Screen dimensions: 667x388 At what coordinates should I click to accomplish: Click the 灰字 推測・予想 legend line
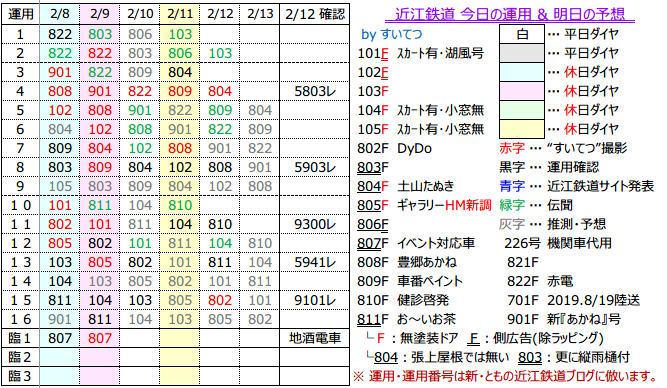(x=552, y=224)
